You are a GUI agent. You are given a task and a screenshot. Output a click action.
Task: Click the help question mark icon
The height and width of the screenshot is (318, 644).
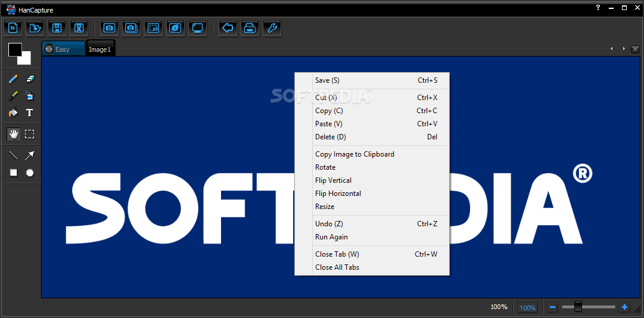click(598, 7)
